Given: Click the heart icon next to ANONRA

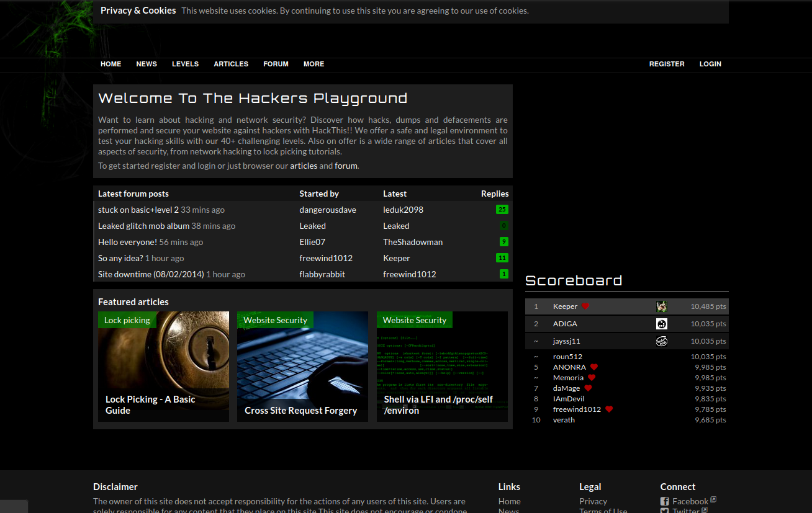Looking at the screenshot, I should click(594, 367).
